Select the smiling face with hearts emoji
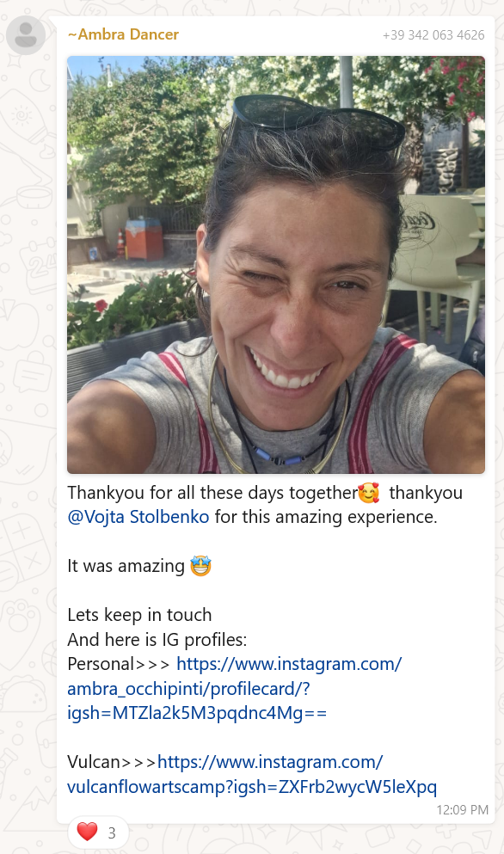The height and width of the screenshot is (854, 504). point(369,493)
